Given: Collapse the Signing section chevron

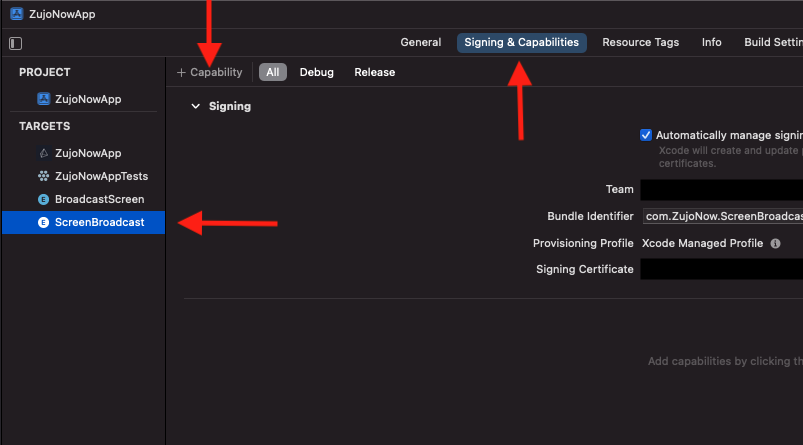Looking at the screenshot, I should click(x=195, y=107).
